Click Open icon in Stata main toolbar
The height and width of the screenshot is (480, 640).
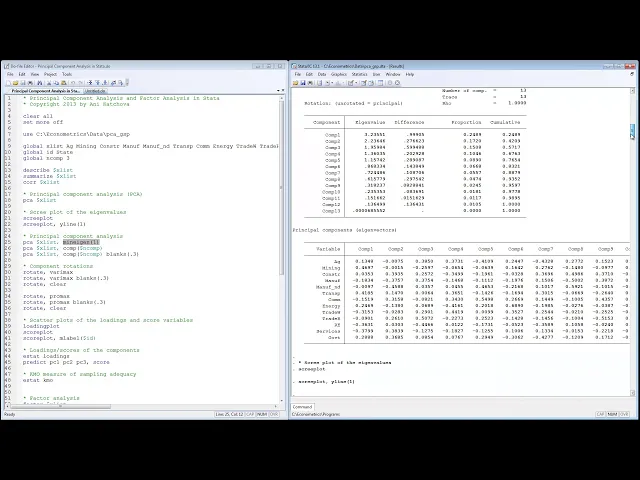[296, 82]
